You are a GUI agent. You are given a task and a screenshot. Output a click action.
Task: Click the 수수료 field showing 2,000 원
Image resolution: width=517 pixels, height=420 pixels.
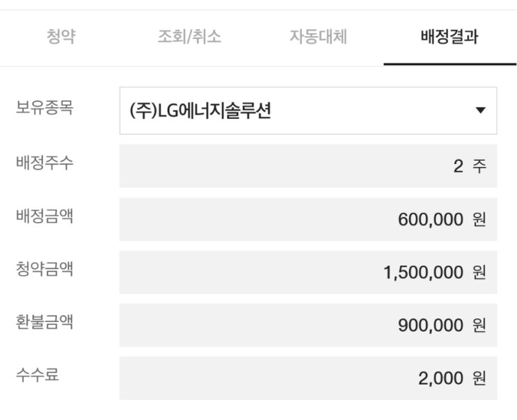point(308,378)
